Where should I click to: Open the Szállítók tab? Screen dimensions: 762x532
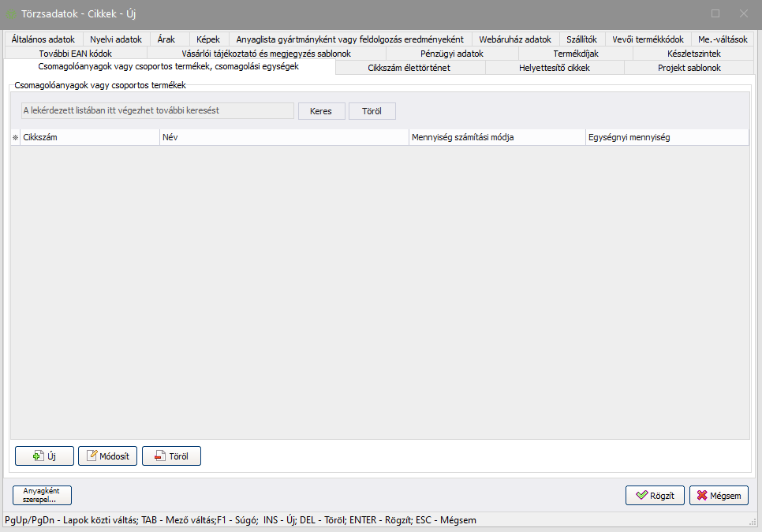pyautogui.click(x=581, y=39)
